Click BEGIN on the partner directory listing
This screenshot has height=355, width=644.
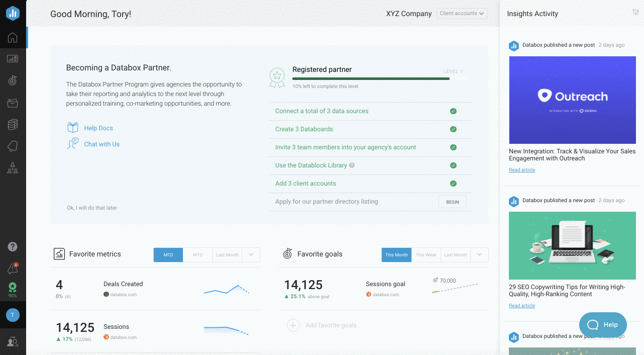click(x=452, y=202)
